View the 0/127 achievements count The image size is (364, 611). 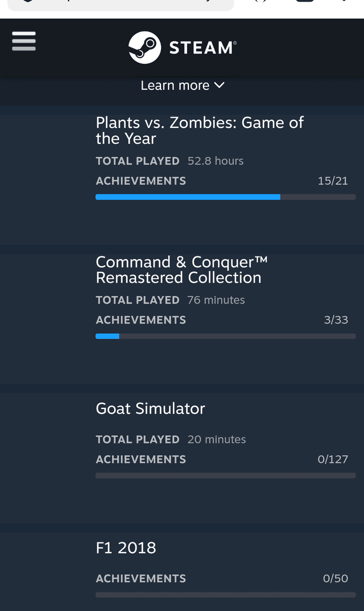click(x=332, y=459)
